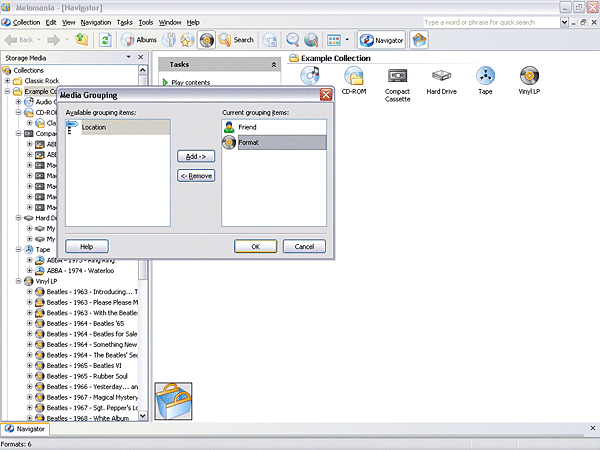Select the Navigator tab at bottom
The width and height of the screenshot is (600, 450).
(24, 429)
